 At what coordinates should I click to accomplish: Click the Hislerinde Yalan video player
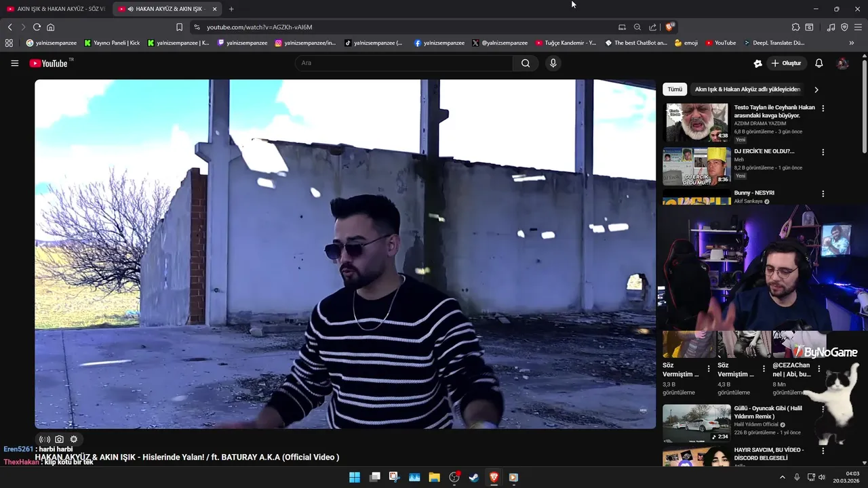click(345, 253)
